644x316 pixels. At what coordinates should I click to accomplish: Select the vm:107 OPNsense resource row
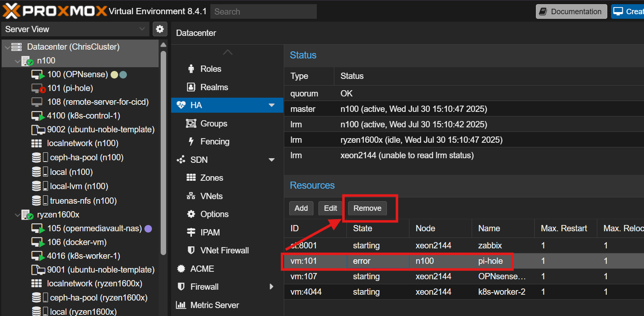tap(464, 276)
